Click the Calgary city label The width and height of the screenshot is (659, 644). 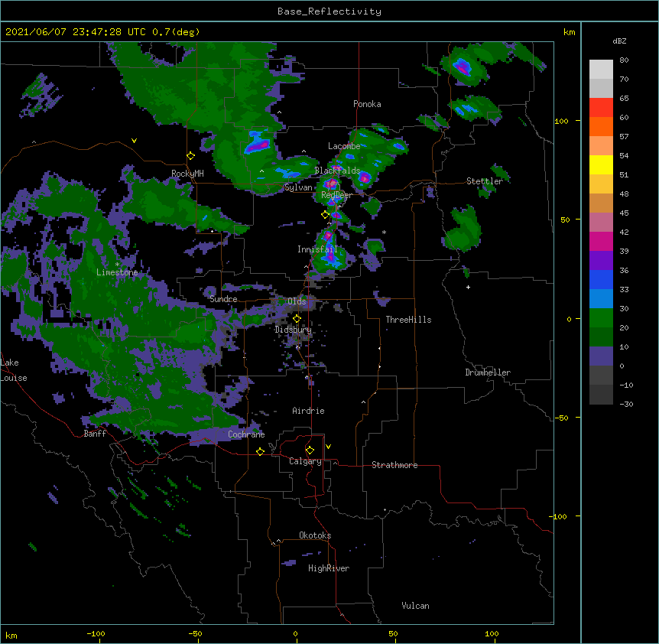click(x=305, y=461)
